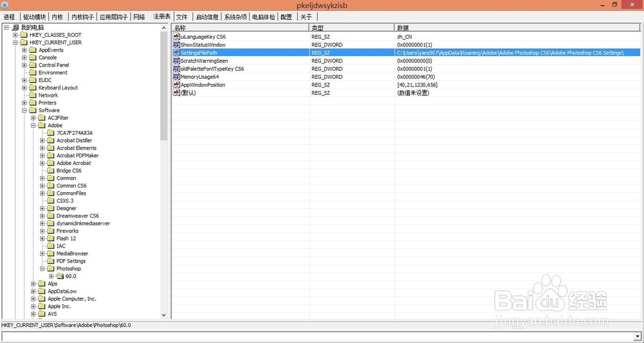
Task: Click the AppWindowPosition string icon
Action: [176, 84]
